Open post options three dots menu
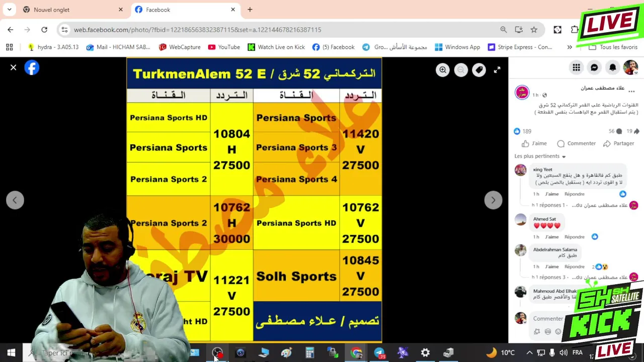The width and height of the screenshot is (644, 362). pos(631,92)
